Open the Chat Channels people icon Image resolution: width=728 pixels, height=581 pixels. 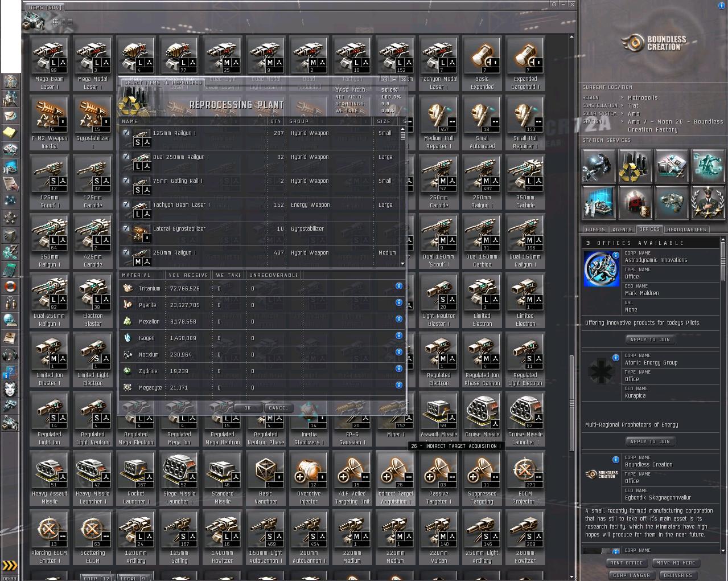tap(10, 304)
